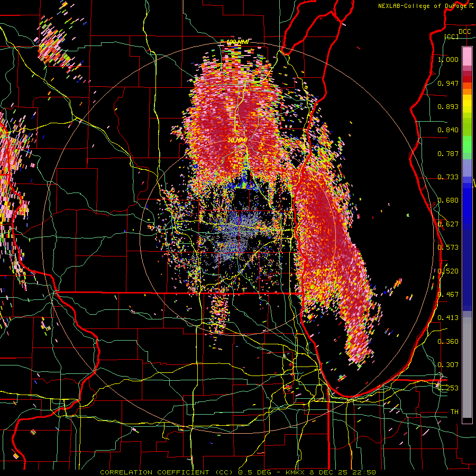Pick the light pink swatch atop color scale

pyautogui.click(x=467, y=56)
